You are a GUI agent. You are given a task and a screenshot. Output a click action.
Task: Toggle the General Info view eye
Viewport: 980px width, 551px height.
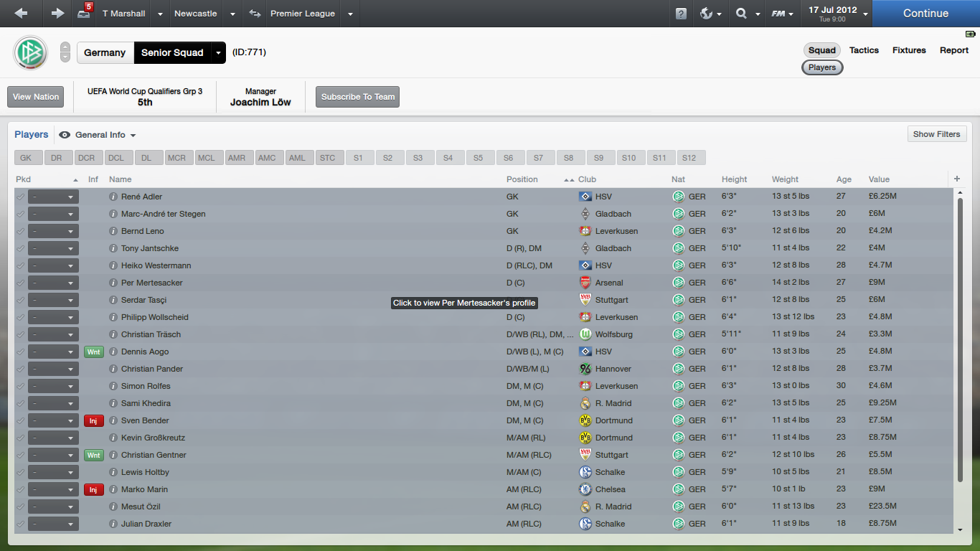[x=65, y=135]
